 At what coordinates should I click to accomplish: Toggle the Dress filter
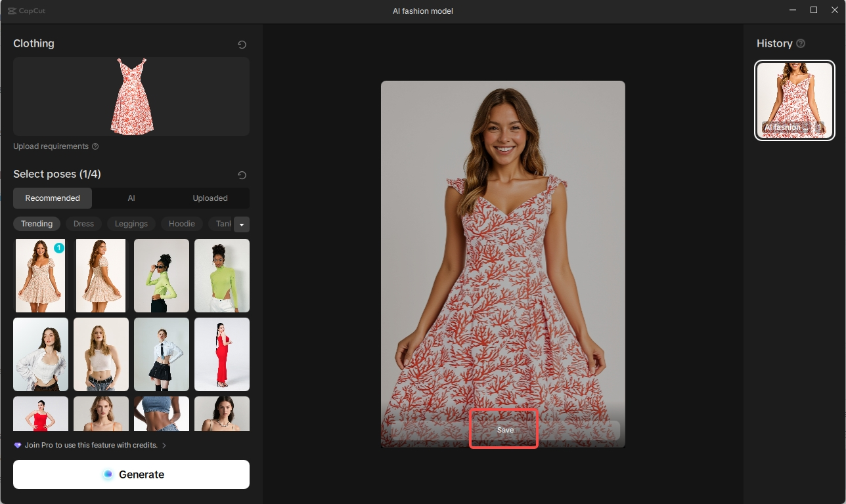[83, 224]
